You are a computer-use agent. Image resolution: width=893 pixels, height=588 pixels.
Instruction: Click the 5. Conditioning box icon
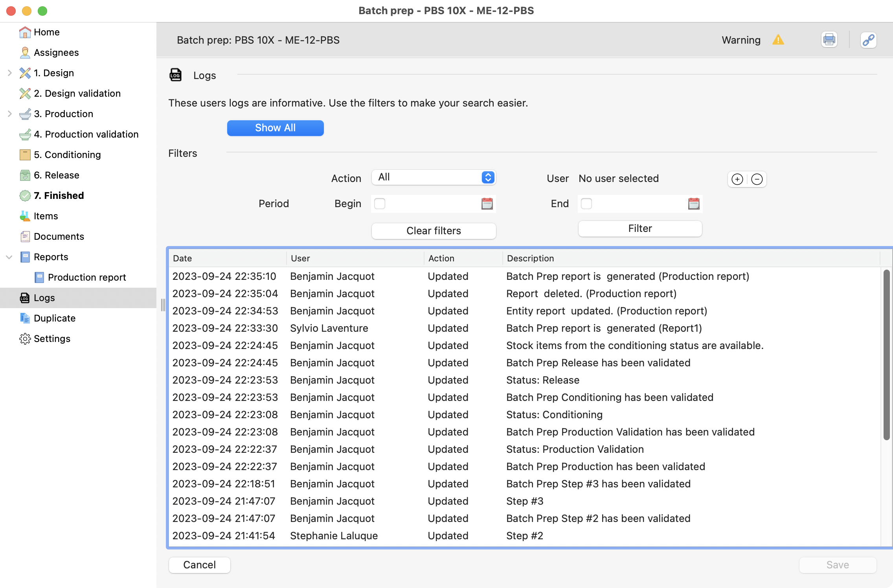pos(25,155)
